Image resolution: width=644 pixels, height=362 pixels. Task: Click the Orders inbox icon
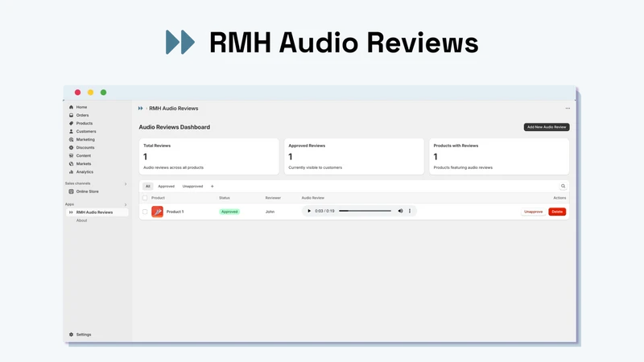[x=71, y=115]
